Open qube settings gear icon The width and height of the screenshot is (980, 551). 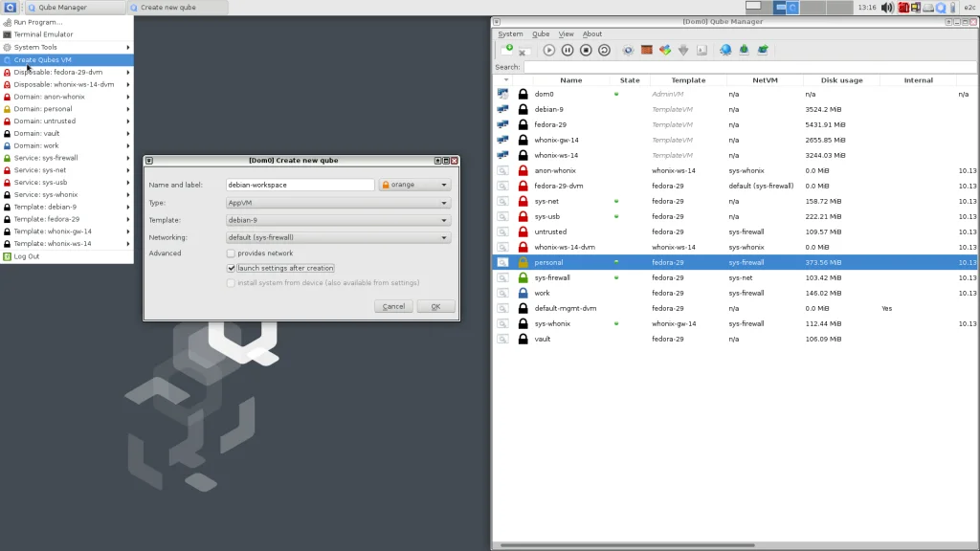click(628, 50)
